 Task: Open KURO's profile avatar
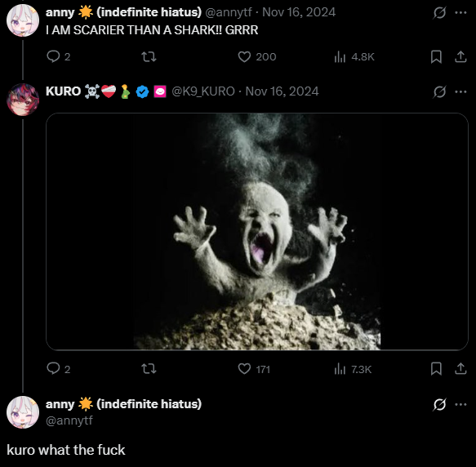[23, 100]
